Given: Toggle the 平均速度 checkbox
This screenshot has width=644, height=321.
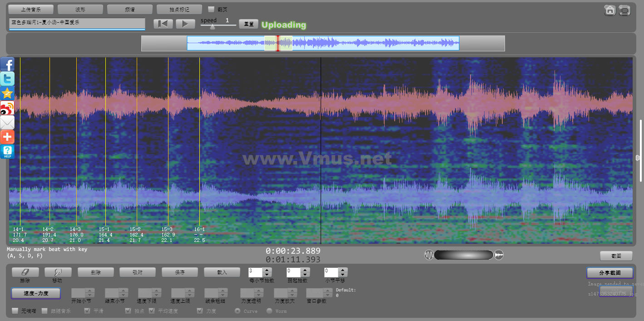Looking at the screenshot, I should click(152, 311).
